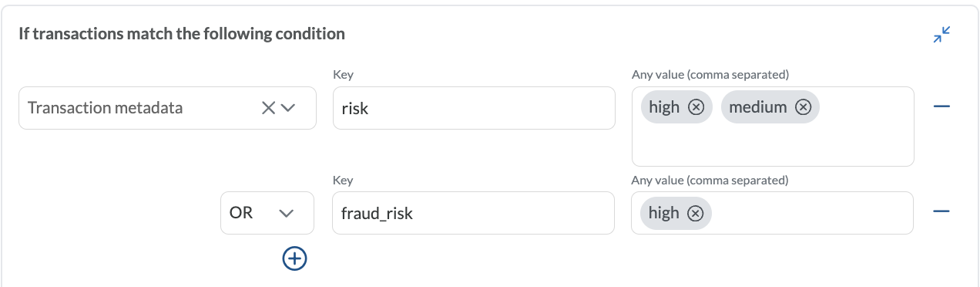Collapse the condition panel with arrows icon
Screen dimensions: 980x287
pyautogui.click(x=941, y=35)
